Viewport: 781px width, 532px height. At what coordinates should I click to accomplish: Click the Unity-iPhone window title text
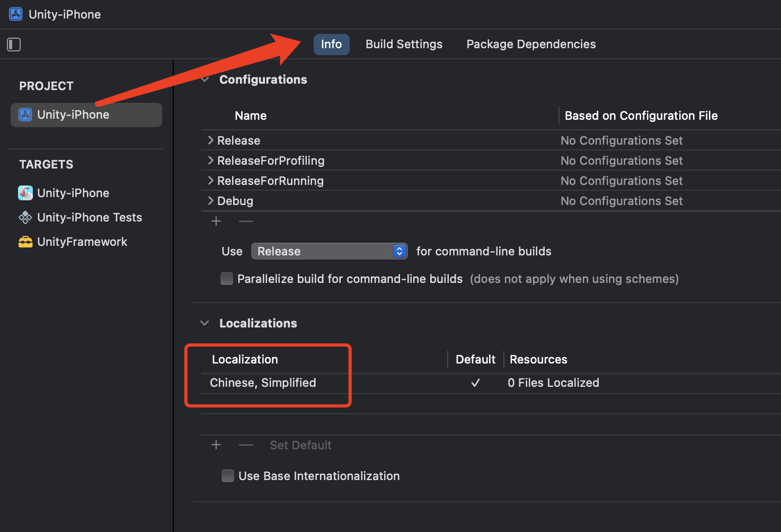pyautogui.click(x=65, y=14)
